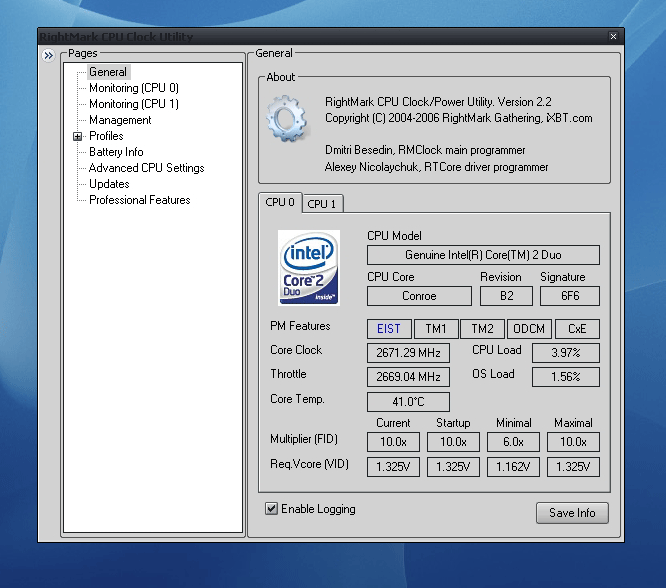Click the Core Clock value 2671.29 MHz
Screen dimensions: 666x588
[x=408, y=353]
